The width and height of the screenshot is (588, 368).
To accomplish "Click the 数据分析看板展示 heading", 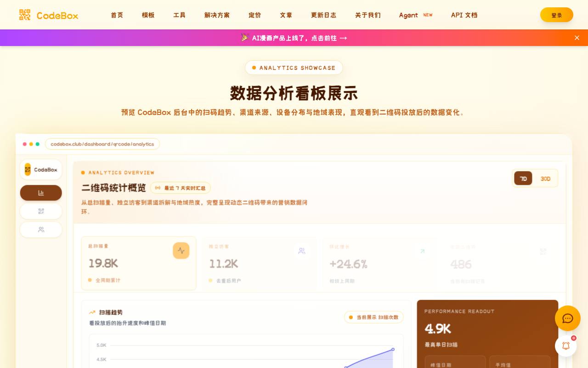I will [294, 93].
